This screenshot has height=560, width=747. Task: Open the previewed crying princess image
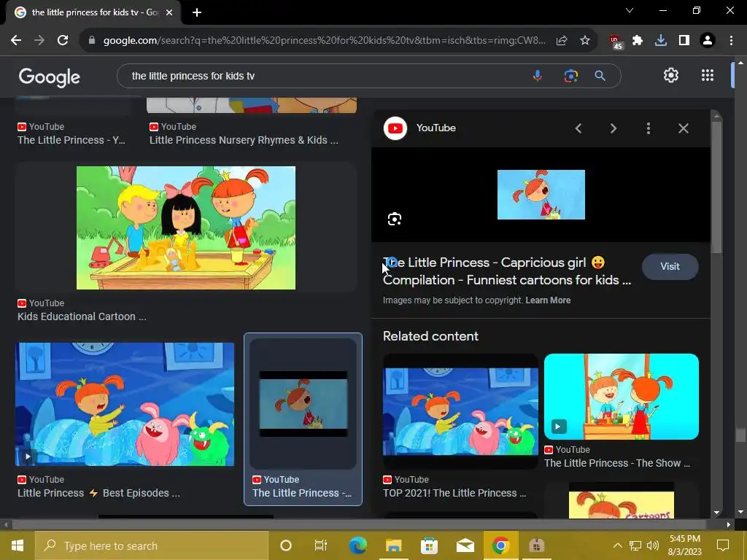[541, 195]
